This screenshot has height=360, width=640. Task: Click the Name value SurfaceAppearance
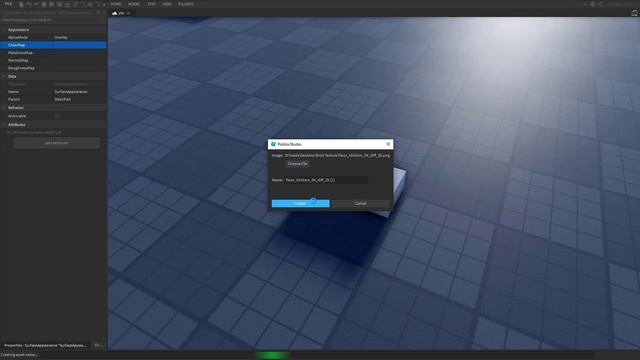(71, 92)
